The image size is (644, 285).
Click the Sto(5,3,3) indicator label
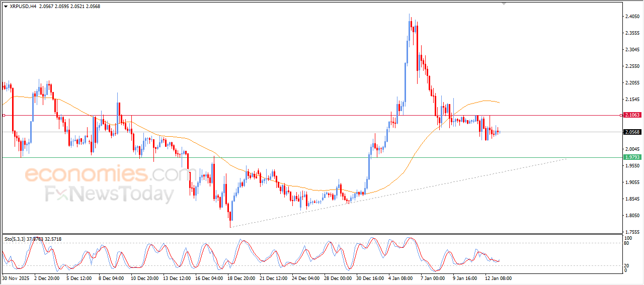[x=15, y=239]
